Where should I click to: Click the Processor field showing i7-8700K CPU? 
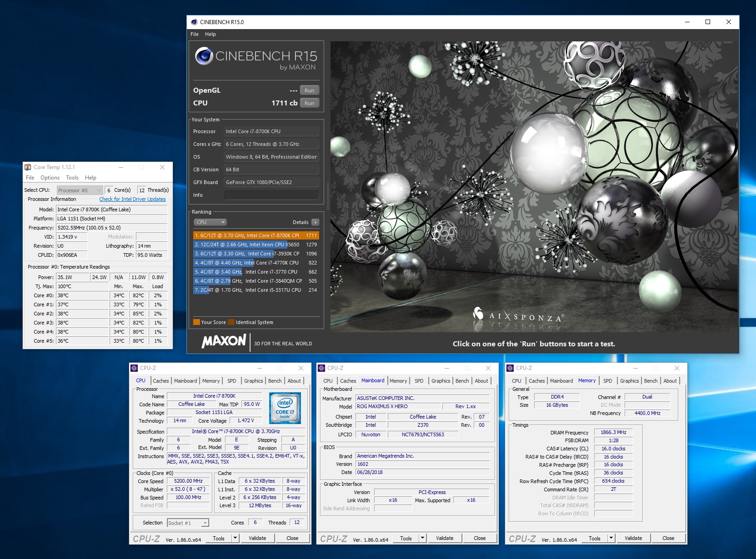coord(271,131)
